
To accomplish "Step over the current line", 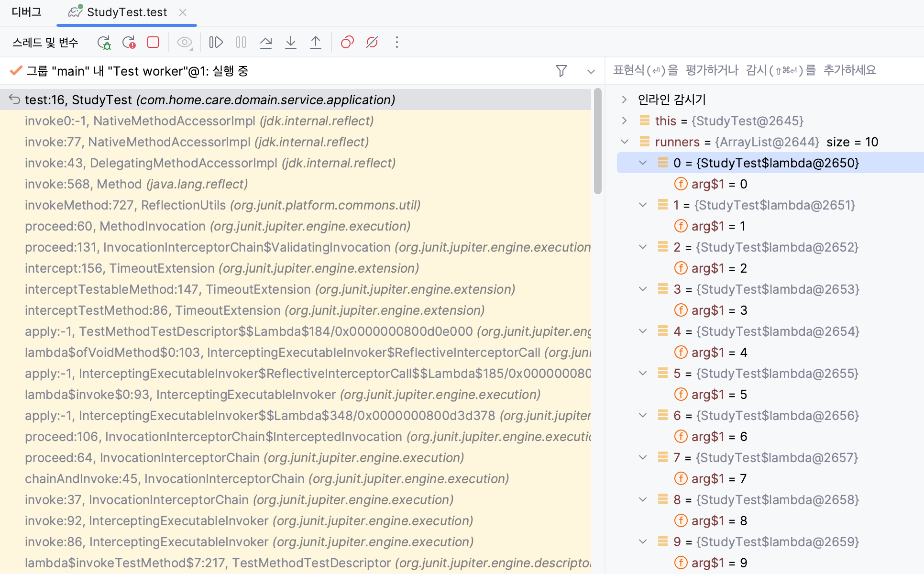I will (x=266, y=43).
